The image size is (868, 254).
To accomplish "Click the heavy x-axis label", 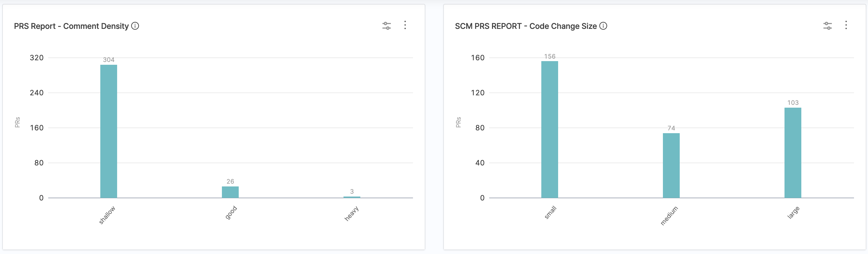I will (x=351, y=214).
